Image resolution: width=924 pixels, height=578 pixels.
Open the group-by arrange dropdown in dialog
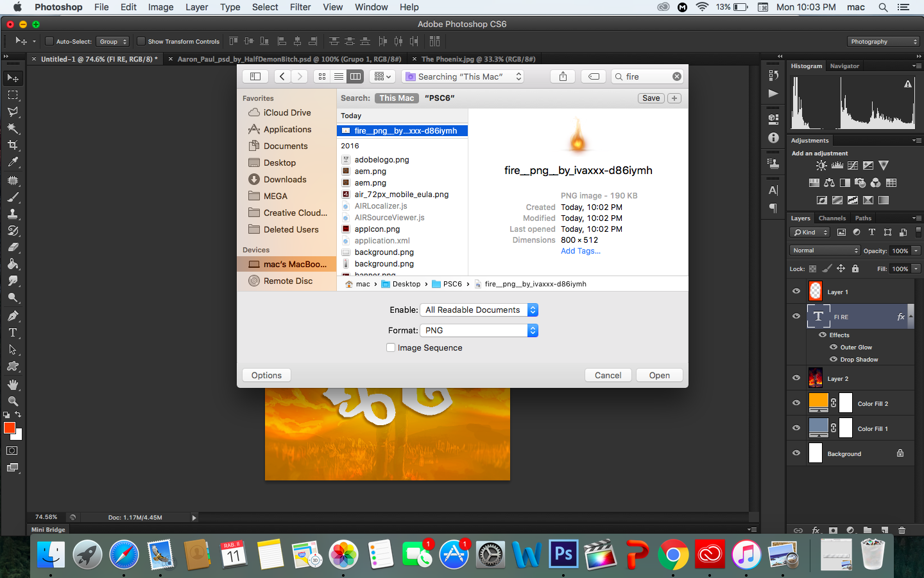[382, 76]
